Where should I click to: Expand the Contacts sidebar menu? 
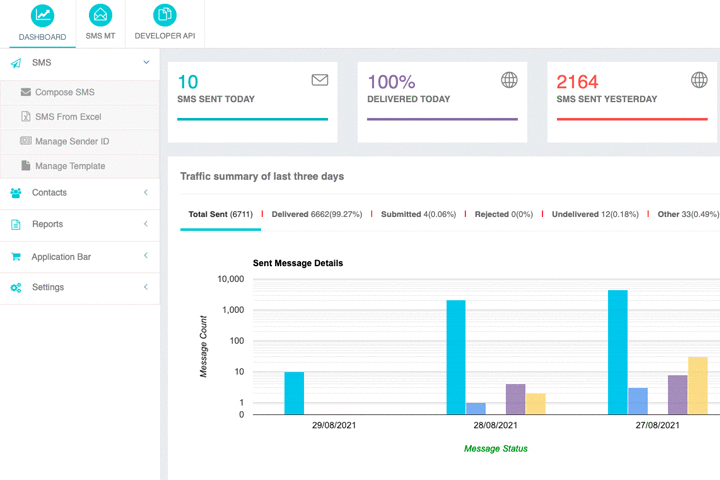pyautogui.click(x=146, y=192)
